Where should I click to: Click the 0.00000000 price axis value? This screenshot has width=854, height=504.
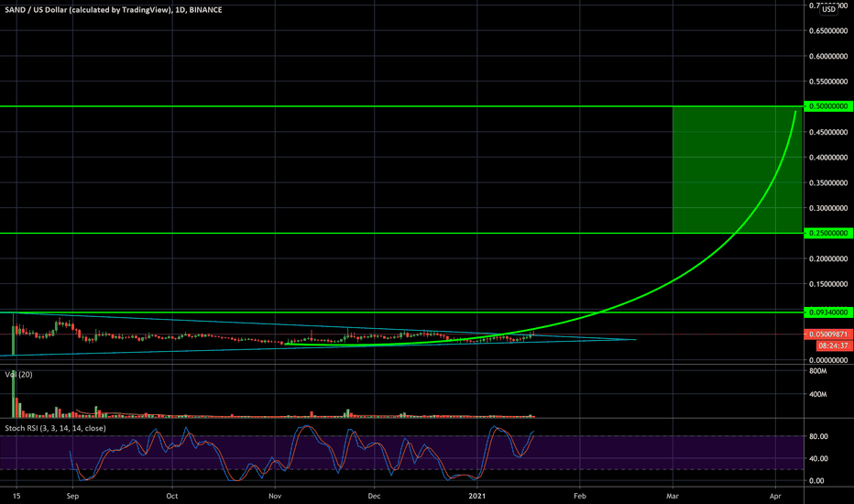point(827,360)
